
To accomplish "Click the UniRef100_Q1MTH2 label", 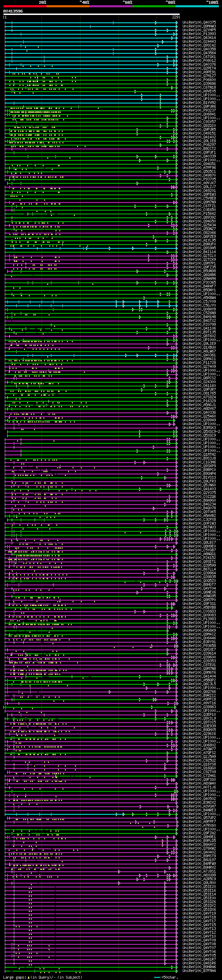I will [x=199, y=455].
